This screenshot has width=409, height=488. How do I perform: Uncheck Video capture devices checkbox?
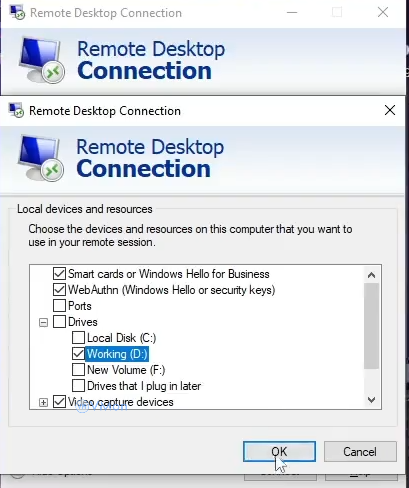click(59, 402)
